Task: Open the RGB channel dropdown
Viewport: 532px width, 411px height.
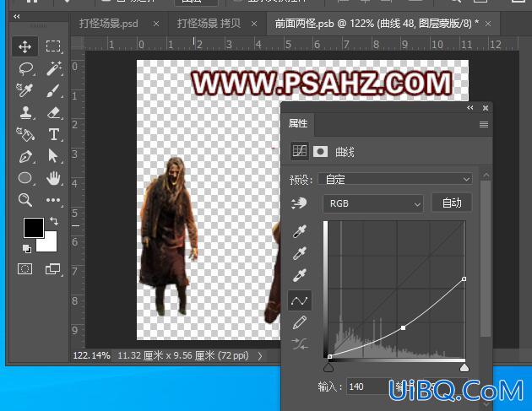Action: pos(373,203)
